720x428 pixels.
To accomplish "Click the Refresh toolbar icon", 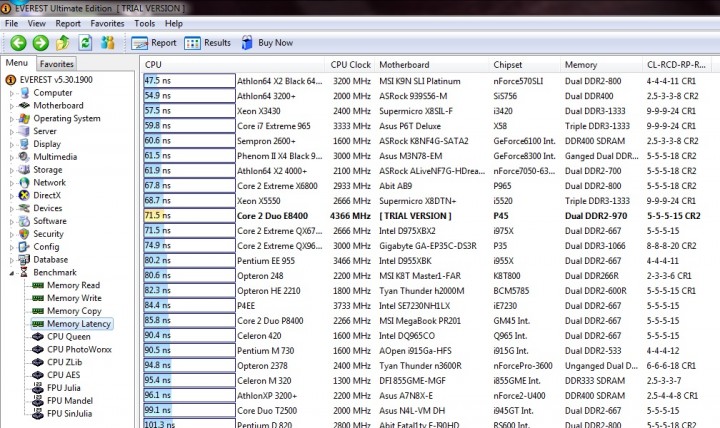I will (85, 43).
